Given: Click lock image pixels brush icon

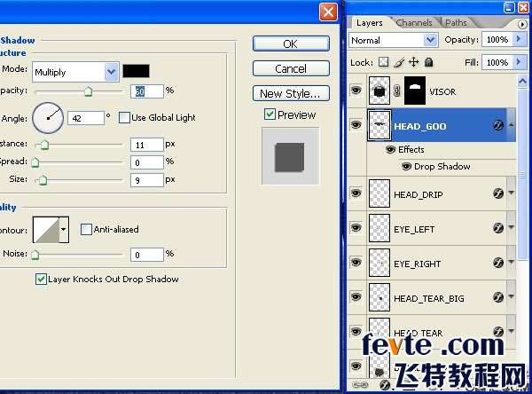Looking at the screenshot, I should (x=399, y=63).
